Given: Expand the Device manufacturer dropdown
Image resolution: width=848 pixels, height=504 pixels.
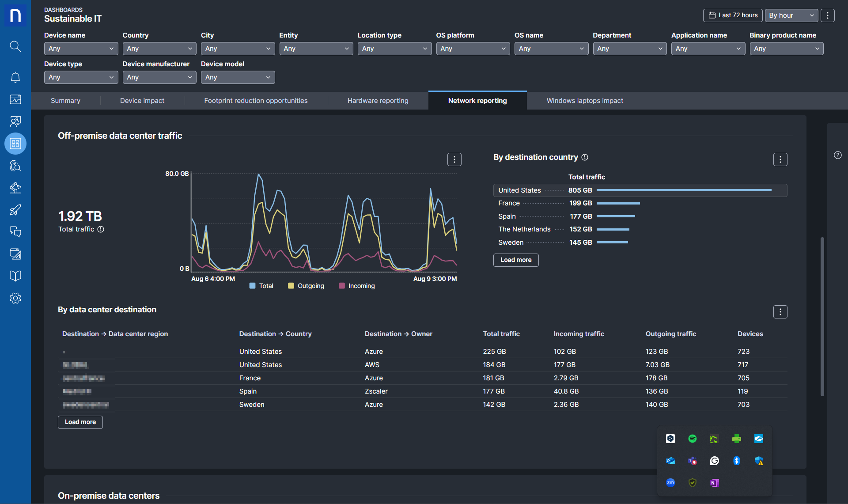Looking at the screenshot, I should (159, 77).
